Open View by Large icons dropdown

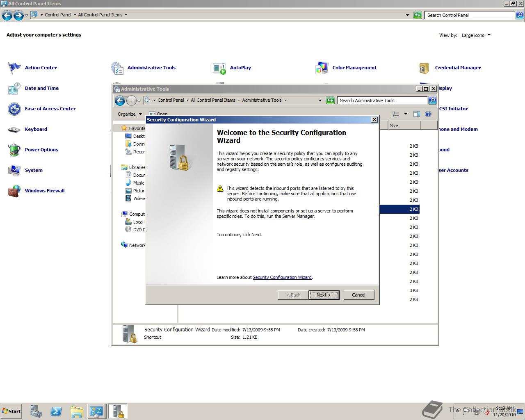pyautogui.click(x=476, y=35)
